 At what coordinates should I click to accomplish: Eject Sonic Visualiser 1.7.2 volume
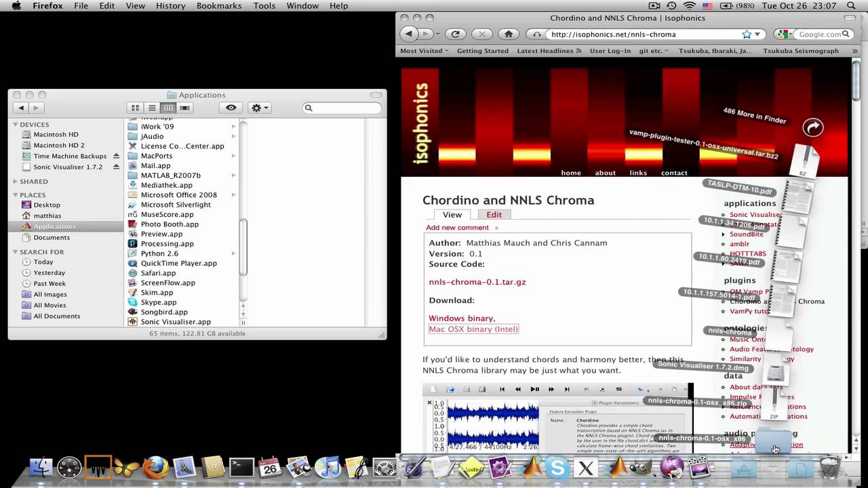point(116,167)
